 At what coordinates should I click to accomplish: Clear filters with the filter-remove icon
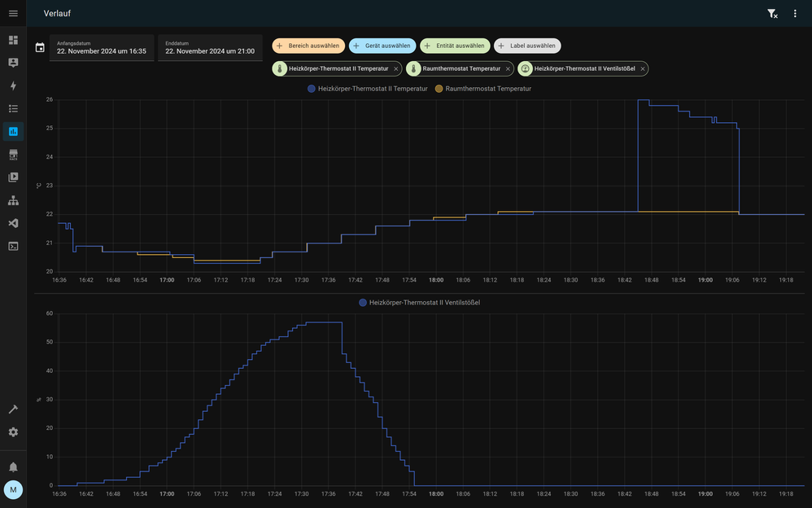pos(772,13)
